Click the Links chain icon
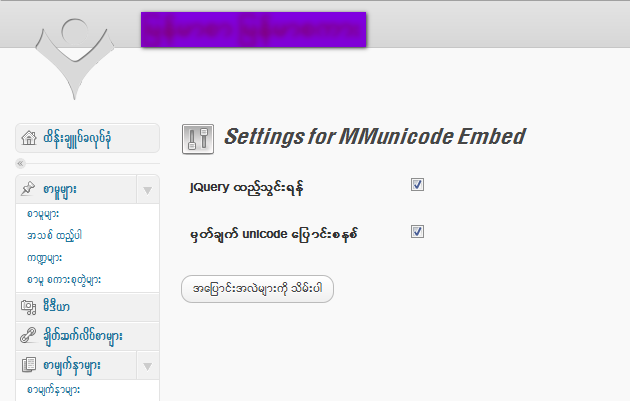The image size is (630, 401). point(28,336)
